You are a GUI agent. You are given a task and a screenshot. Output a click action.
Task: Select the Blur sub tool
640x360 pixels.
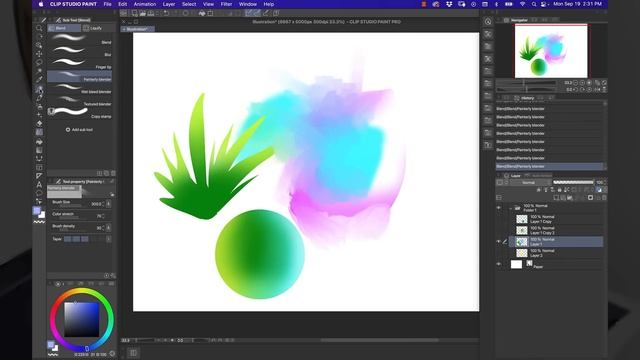coord(80,51)
